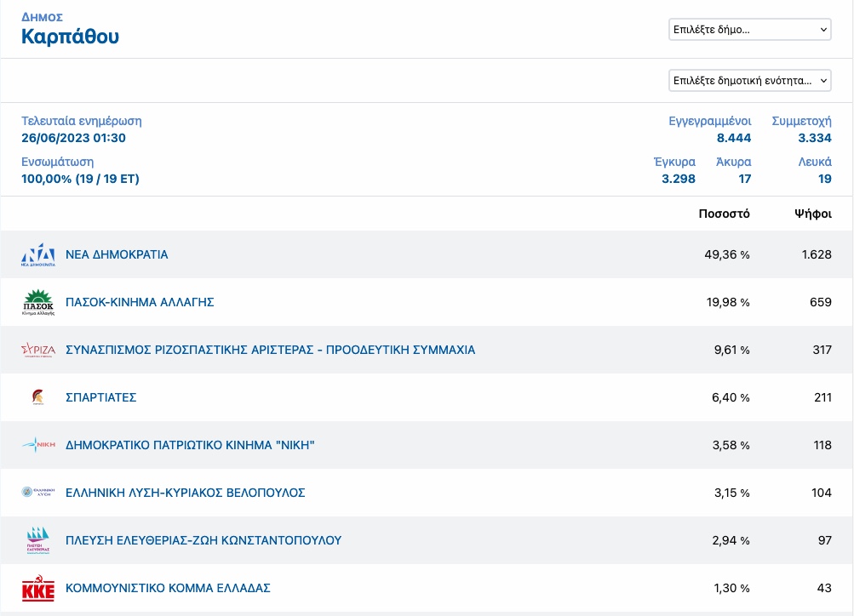Screen dimensions: 854x616
Task: Click the blank votes value 19
Action: pos(824,179)
